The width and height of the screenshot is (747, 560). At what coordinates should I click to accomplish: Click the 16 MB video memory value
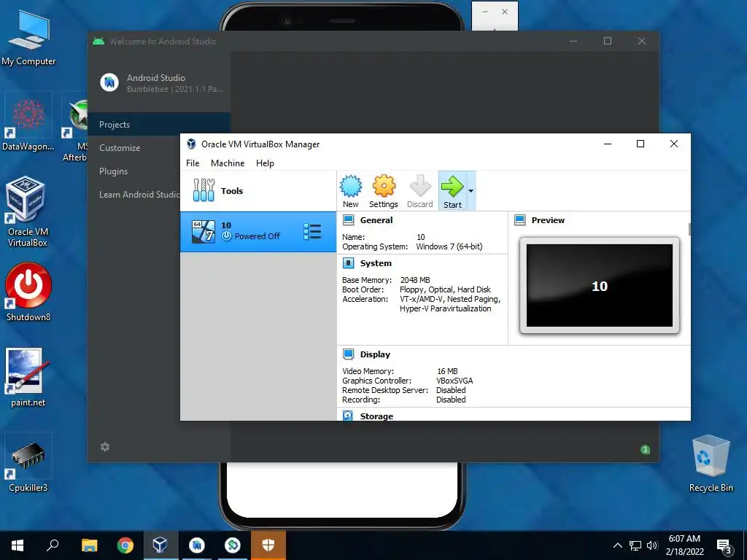[x=447, y=371]
